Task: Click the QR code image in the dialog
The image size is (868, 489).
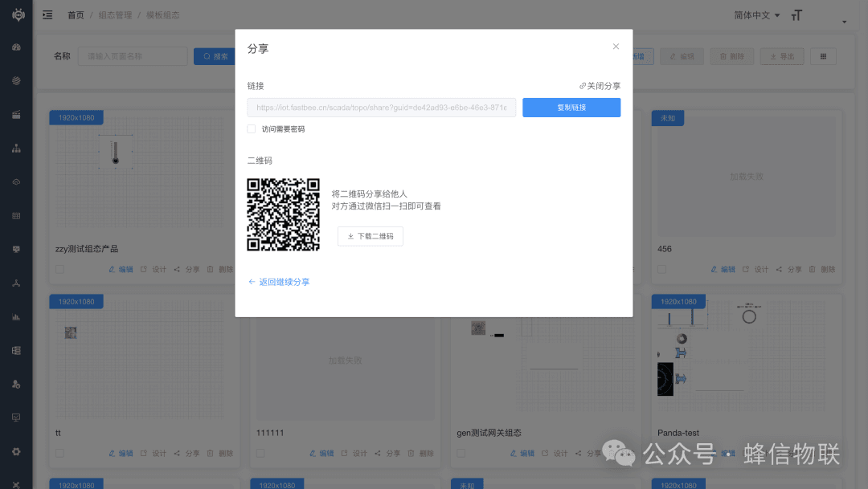Action: 284,214
